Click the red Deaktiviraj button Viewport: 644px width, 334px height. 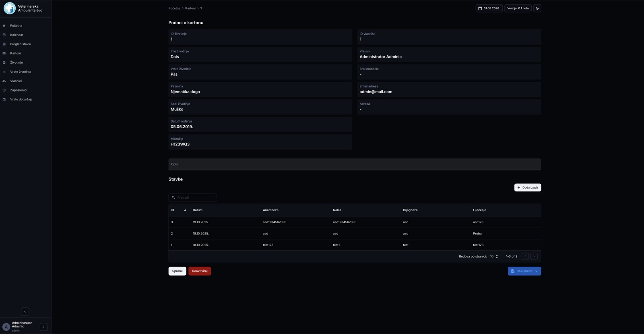[x=200, y=271]
